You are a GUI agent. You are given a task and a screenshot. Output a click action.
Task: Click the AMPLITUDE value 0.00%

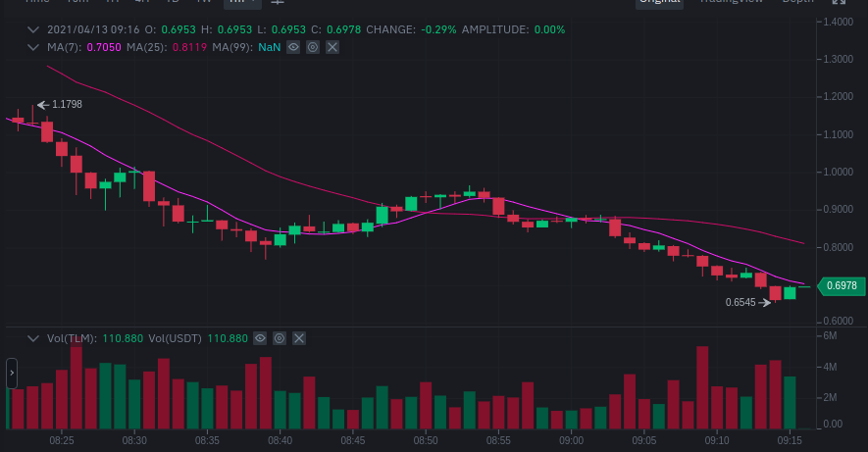pos(549,29)
